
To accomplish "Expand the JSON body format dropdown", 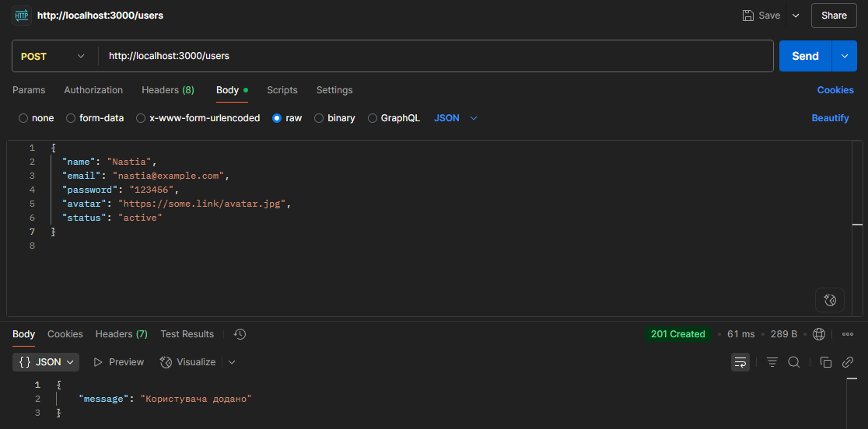I will 456,118.
